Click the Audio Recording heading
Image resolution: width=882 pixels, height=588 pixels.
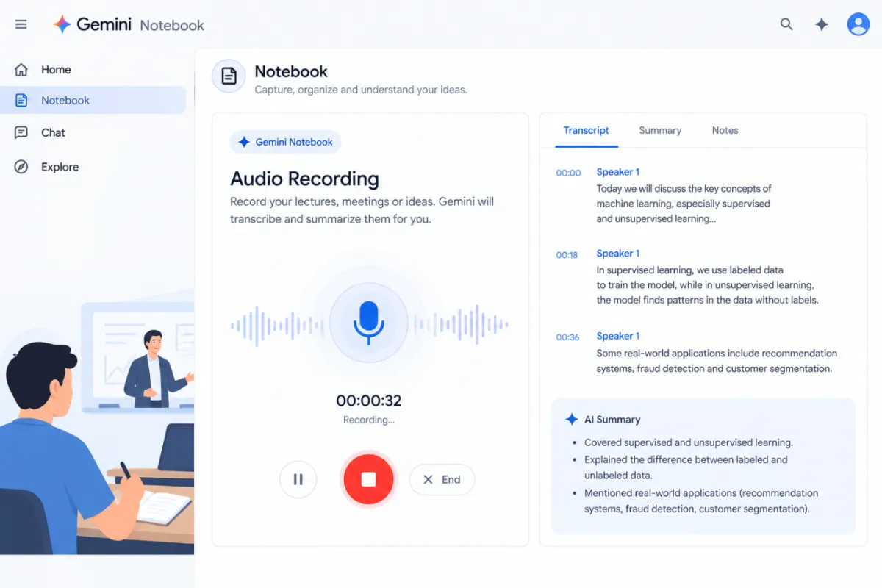point(304,179)
